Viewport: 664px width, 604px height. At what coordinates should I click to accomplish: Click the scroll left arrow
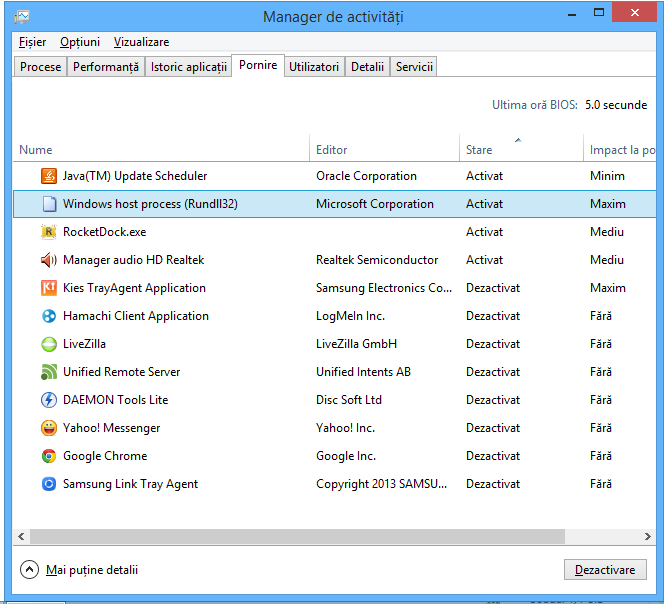[x=21, y=537]
